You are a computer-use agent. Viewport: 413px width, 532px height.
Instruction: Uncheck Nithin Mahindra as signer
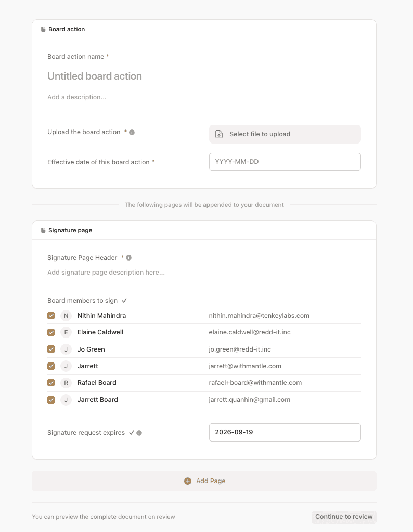point(51,316)
